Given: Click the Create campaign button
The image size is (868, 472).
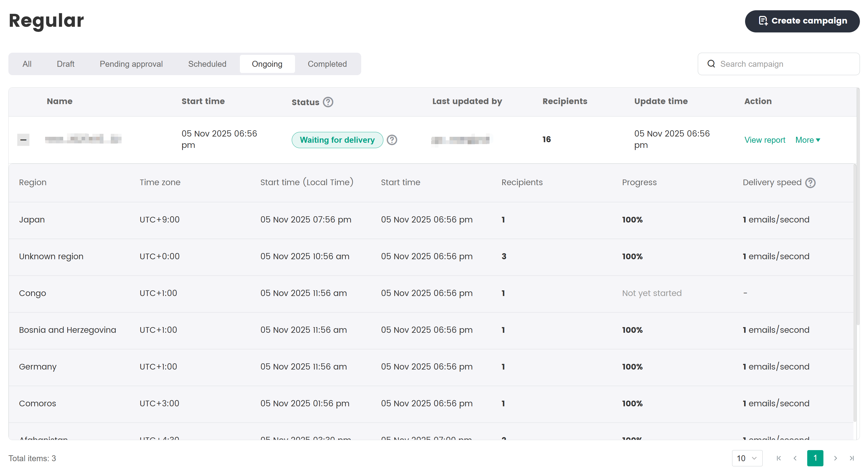Looking at the screenshot, I should pyautogui.click(x=802, y=21).
